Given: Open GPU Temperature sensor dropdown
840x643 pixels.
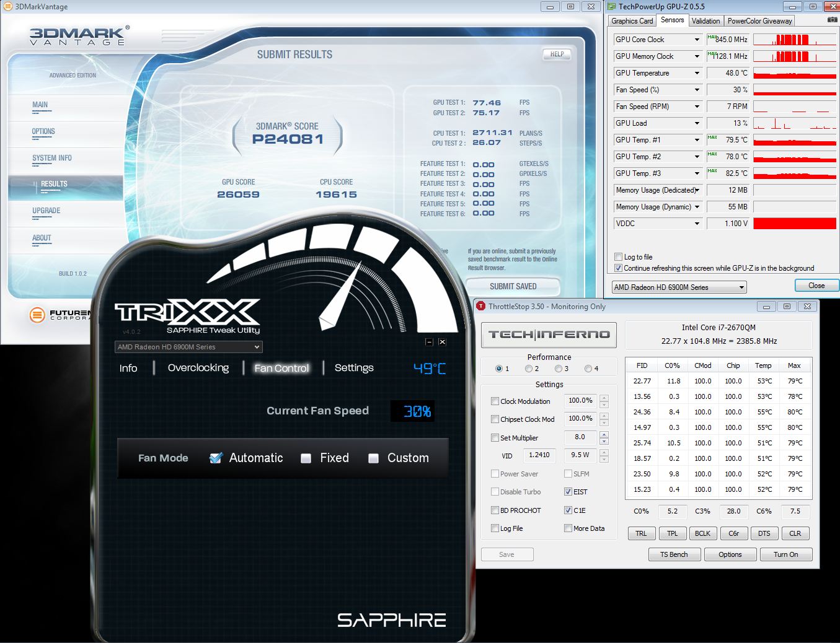Looking at the screenshot, I should 697,73.
